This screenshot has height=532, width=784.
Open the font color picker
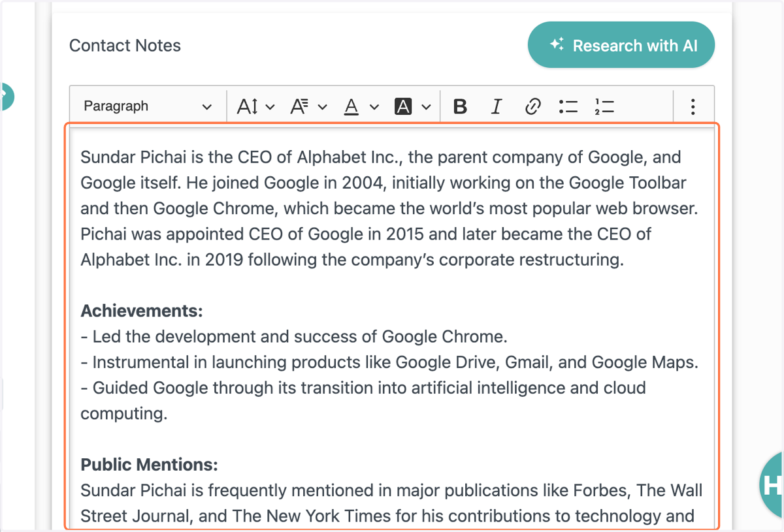[361, 106]
